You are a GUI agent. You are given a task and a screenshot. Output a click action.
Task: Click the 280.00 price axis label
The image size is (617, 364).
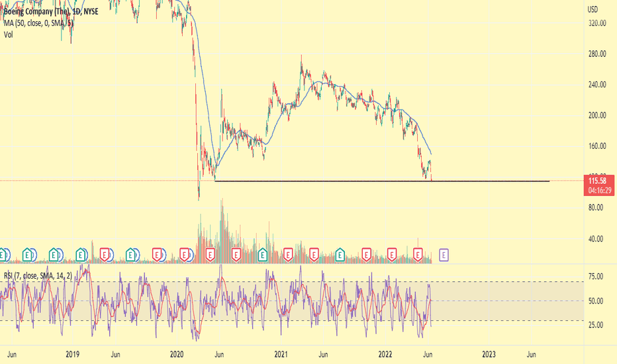point(597,54)
